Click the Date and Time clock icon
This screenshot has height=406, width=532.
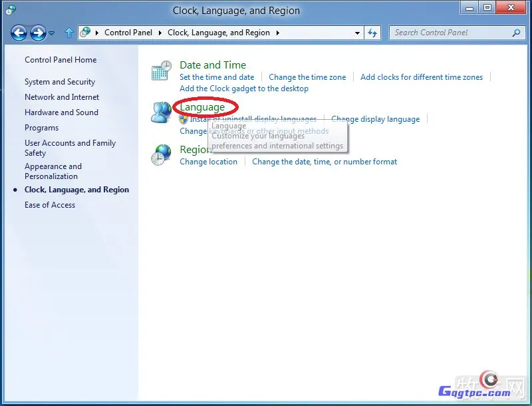click(x=161, y=71)
